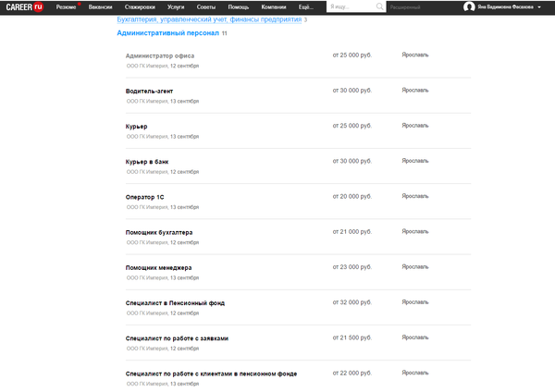The height and width of the screenshot is (392, 555).
Task: Open the Водитель-агент vacancy
Action: click(x=150, y=91)
